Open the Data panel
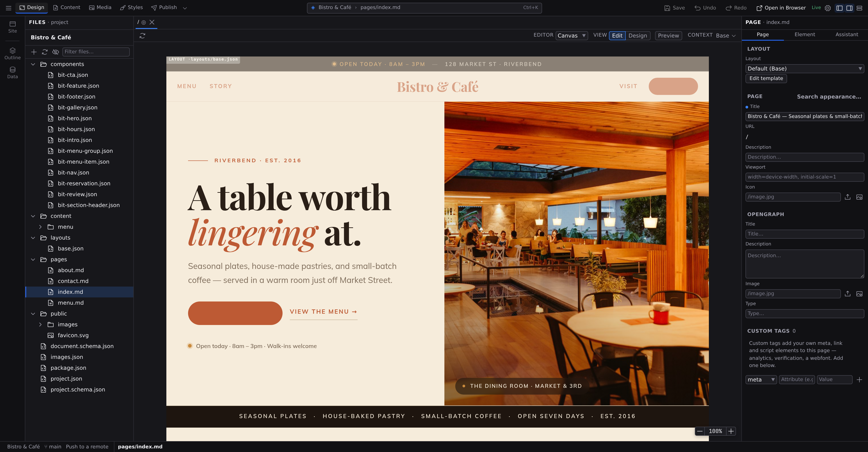This screenshot has height=452, width=868. (12, 73)
